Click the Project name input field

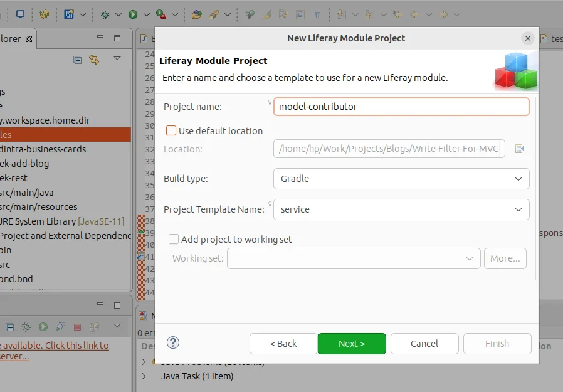tap(401, 107)
